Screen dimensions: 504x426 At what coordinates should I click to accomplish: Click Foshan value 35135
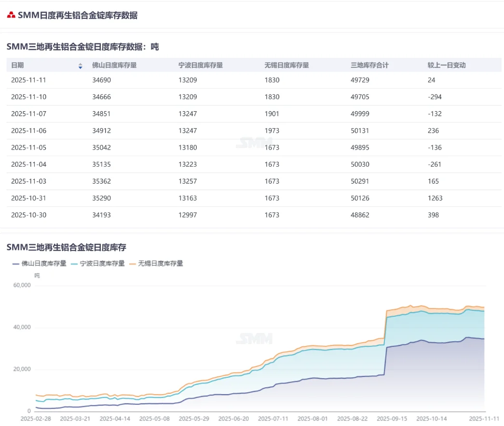tap(102, 164)
